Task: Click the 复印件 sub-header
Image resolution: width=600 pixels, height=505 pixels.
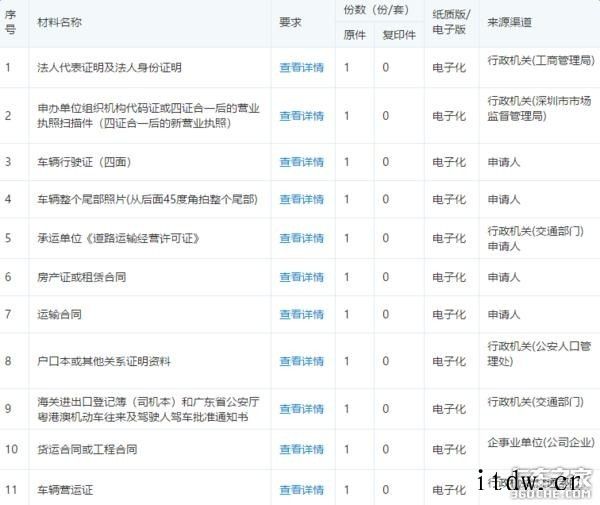Action: pyautogui.click(x=399, y=35)
